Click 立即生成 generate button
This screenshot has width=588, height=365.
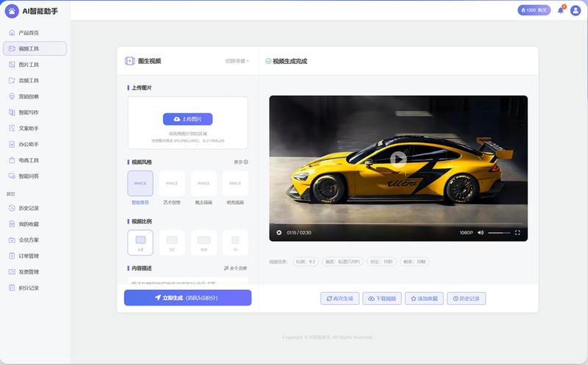[x=188, y=297]
